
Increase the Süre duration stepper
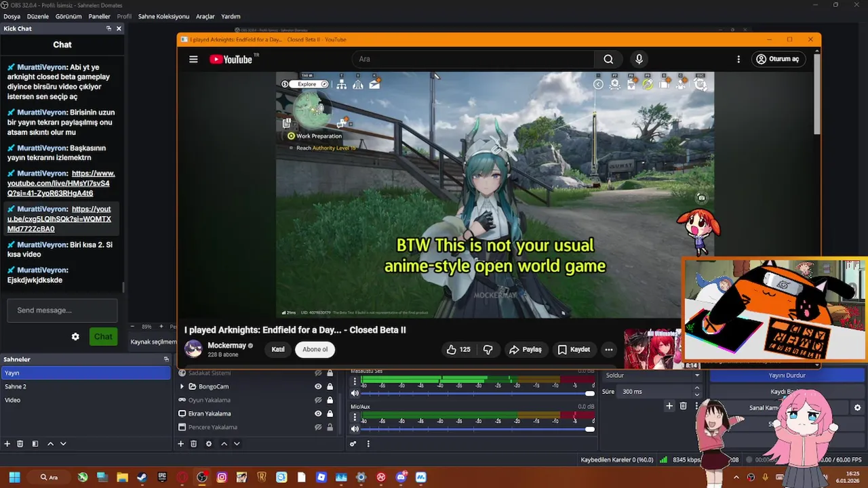tap(697, 388)
